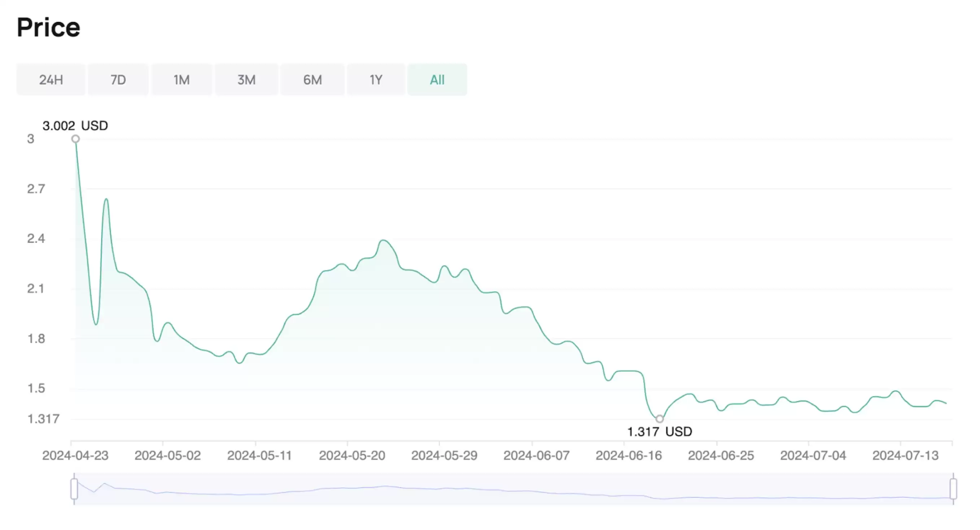The width and height of the screenshot is (980, 530).
Task: Click the 3.002 USD peak marker
Action: click(x=75, y=139)
